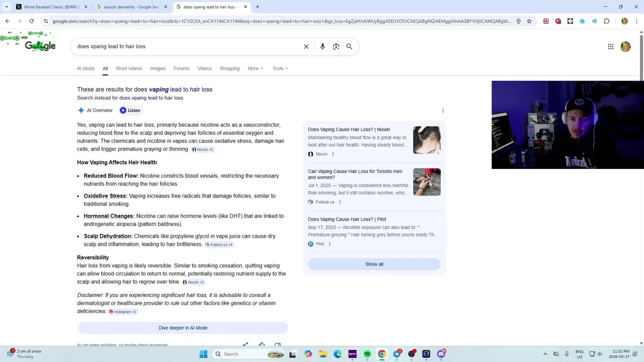Viewport: 644px width, 362px height.
Task: Click Show all sources button
Action: pyautogui.click(x=374, y=264)
